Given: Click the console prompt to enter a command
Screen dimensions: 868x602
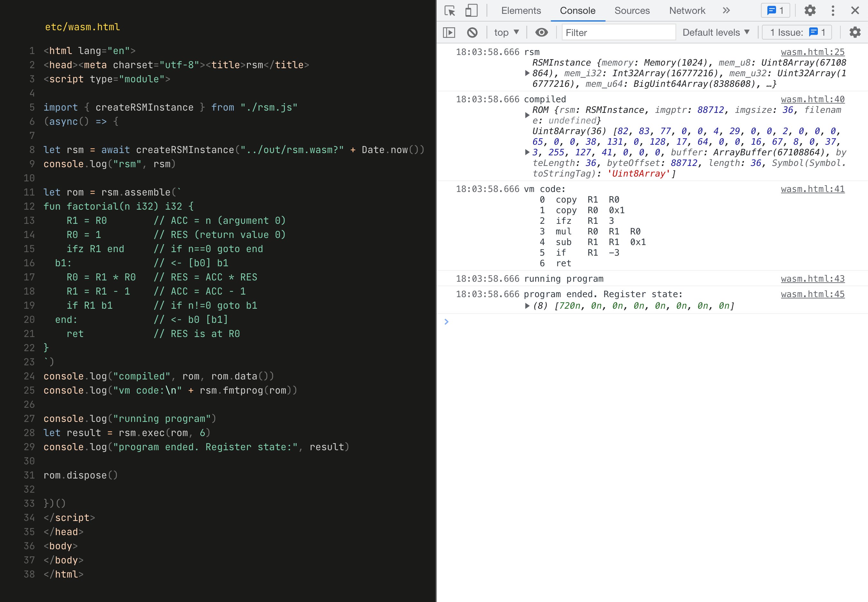Looking at the screenshot, I should pyautogui.click(x=565, y=322).
